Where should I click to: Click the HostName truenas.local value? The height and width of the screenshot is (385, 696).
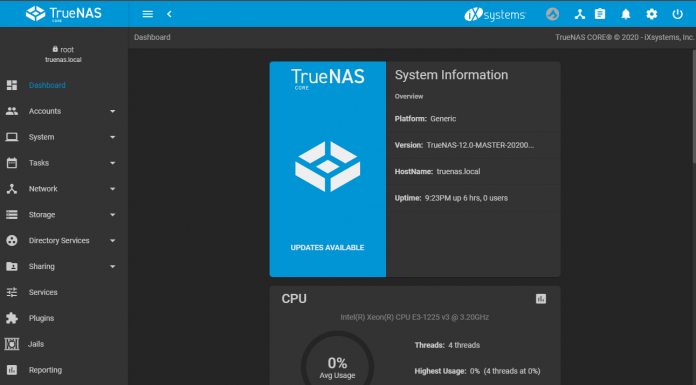point(458,171)
